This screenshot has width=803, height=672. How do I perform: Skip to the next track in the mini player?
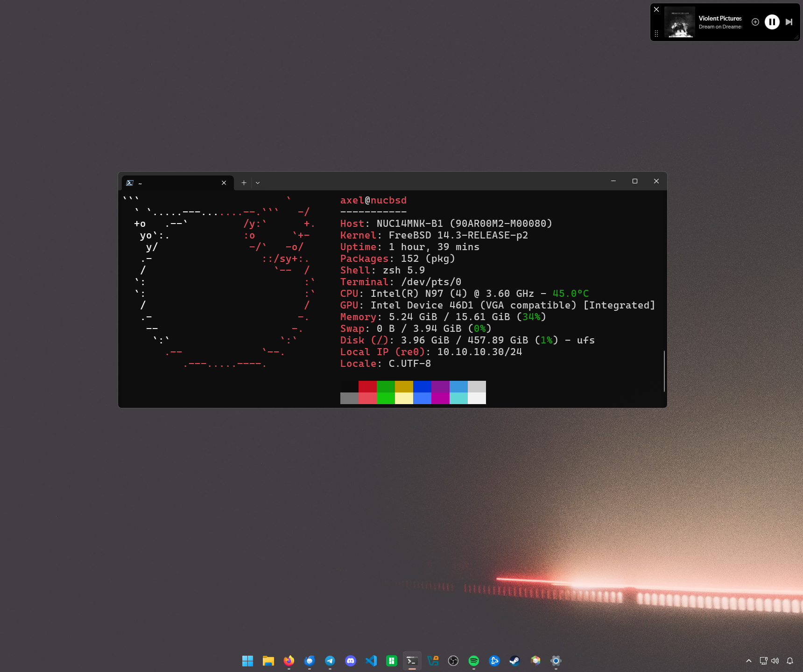789,22
